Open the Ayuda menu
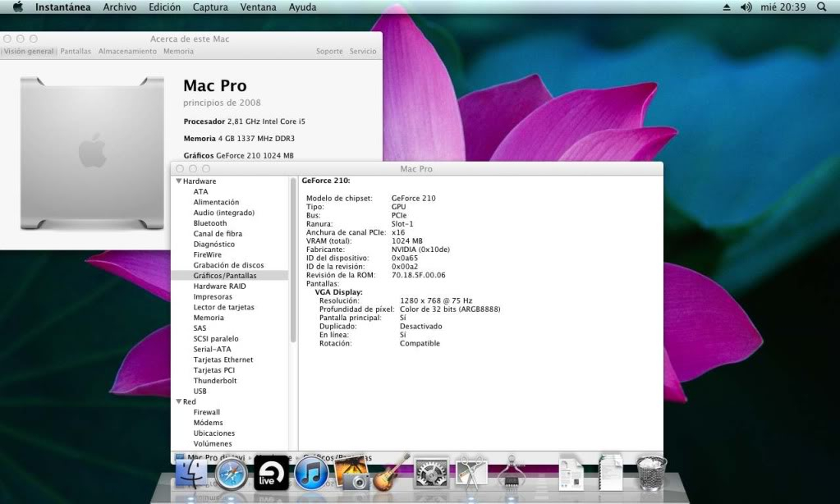This screenshot has height=504, width=840. pyautogui.click(x=303, y=7)
